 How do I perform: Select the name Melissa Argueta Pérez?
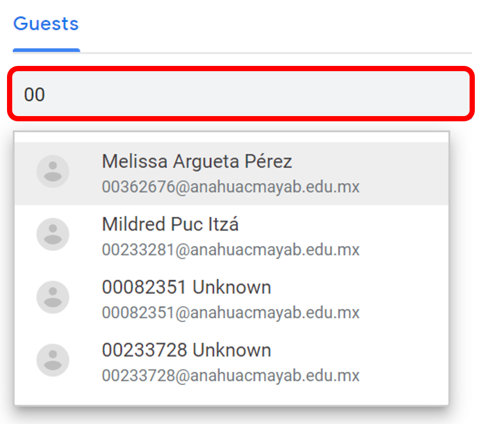(197, 162)
